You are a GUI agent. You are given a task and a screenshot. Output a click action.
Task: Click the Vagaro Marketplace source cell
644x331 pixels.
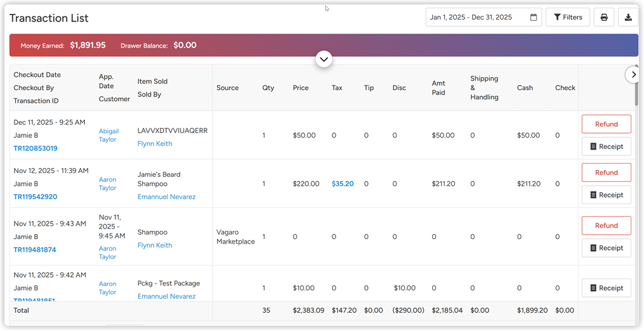tap(236, 237)
